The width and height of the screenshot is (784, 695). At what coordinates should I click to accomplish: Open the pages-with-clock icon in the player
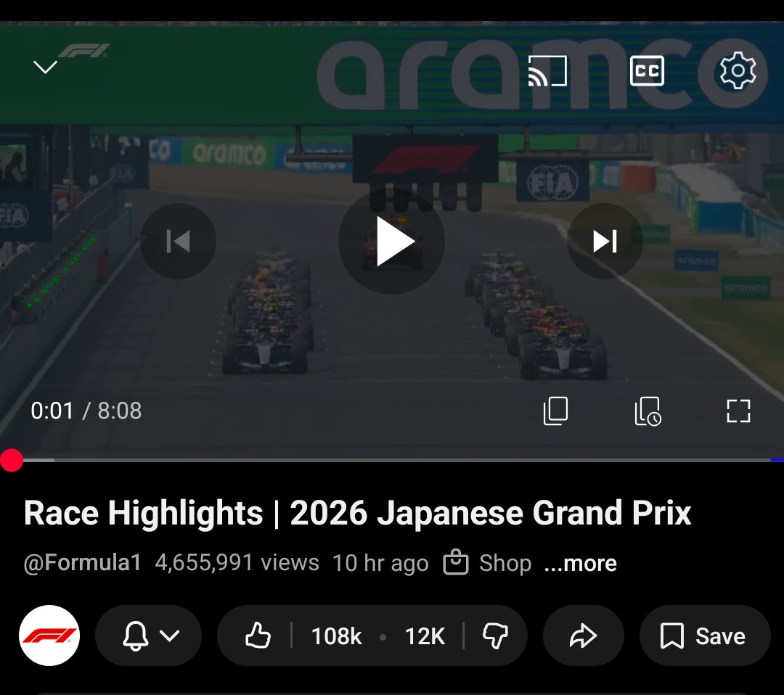648,411
